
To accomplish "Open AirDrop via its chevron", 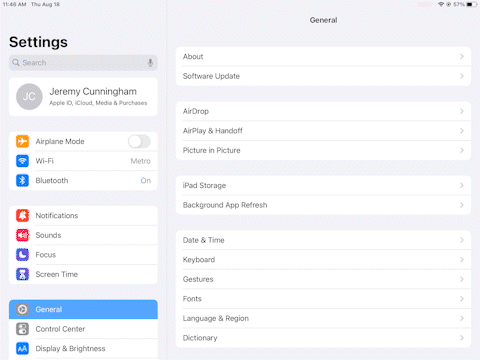I will coord(462,111).
